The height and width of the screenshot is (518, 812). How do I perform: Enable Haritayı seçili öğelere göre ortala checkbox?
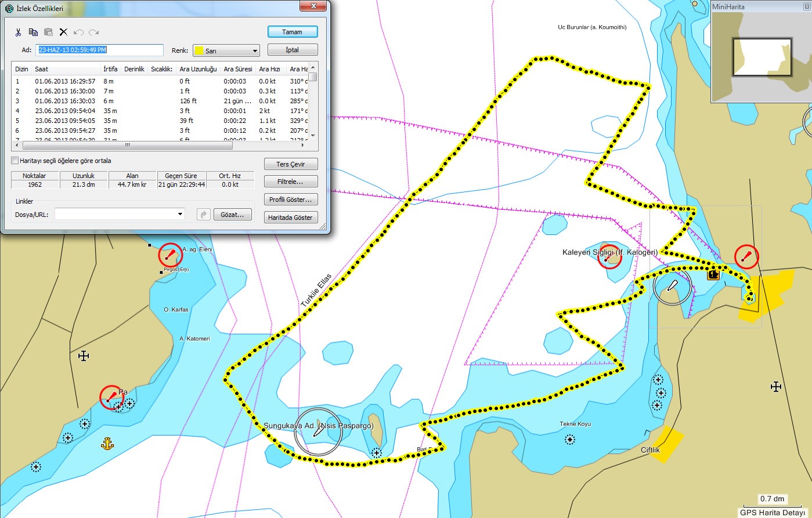click(15, 161)
